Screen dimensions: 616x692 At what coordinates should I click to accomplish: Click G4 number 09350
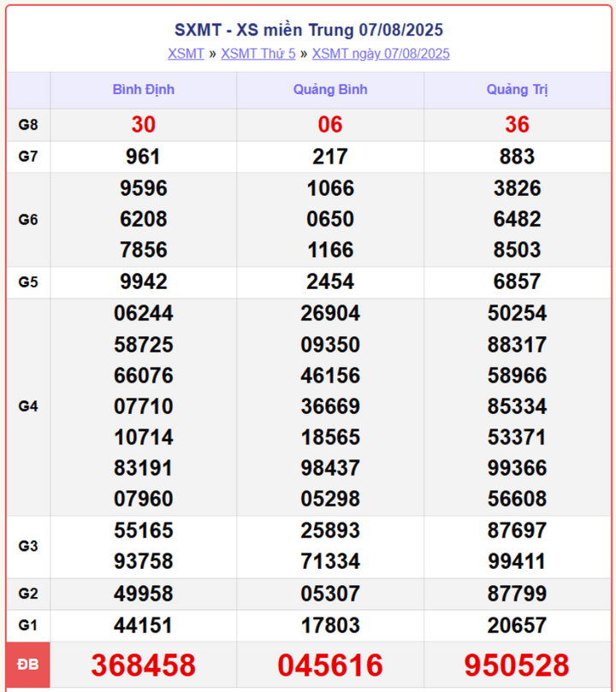(330, 345)
